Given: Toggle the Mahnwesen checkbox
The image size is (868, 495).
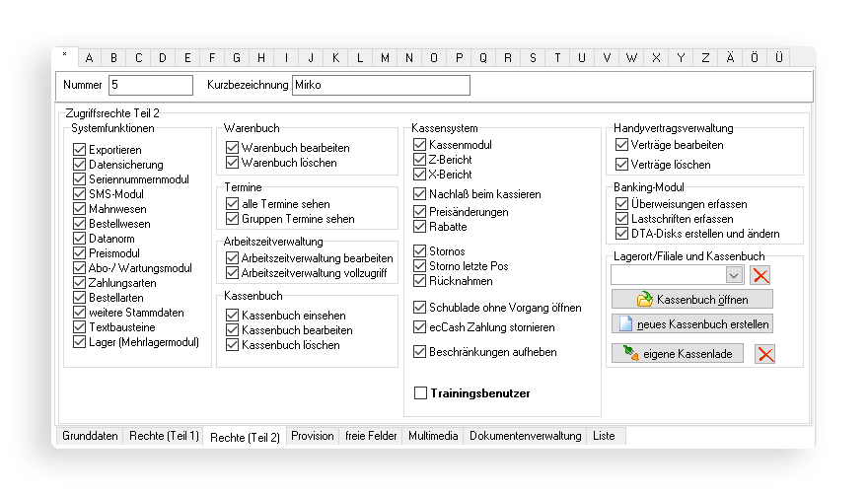Looking at the screenshot, I should click(x=79, y=209).
